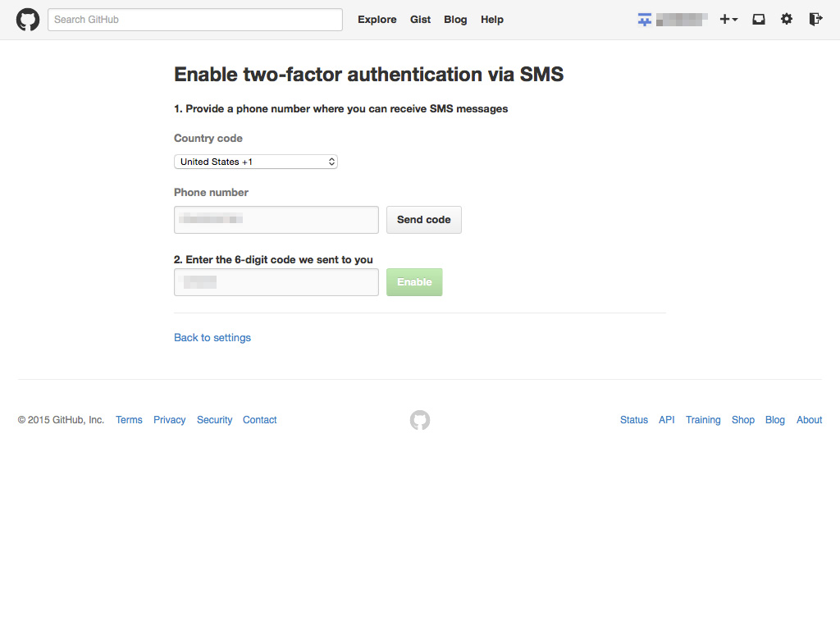
Task: Open the notifications inbox icon
Action: (x=758, y=19)
